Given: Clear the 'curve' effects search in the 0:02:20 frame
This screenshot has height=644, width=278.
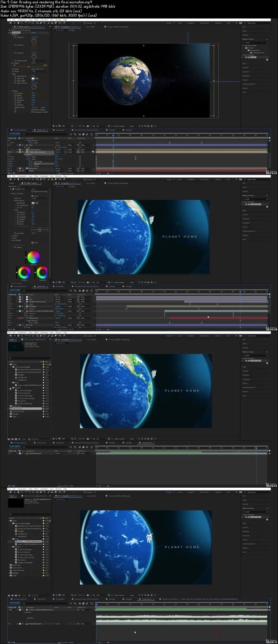Looking at the screenshot, I should [x=267, y=43].
